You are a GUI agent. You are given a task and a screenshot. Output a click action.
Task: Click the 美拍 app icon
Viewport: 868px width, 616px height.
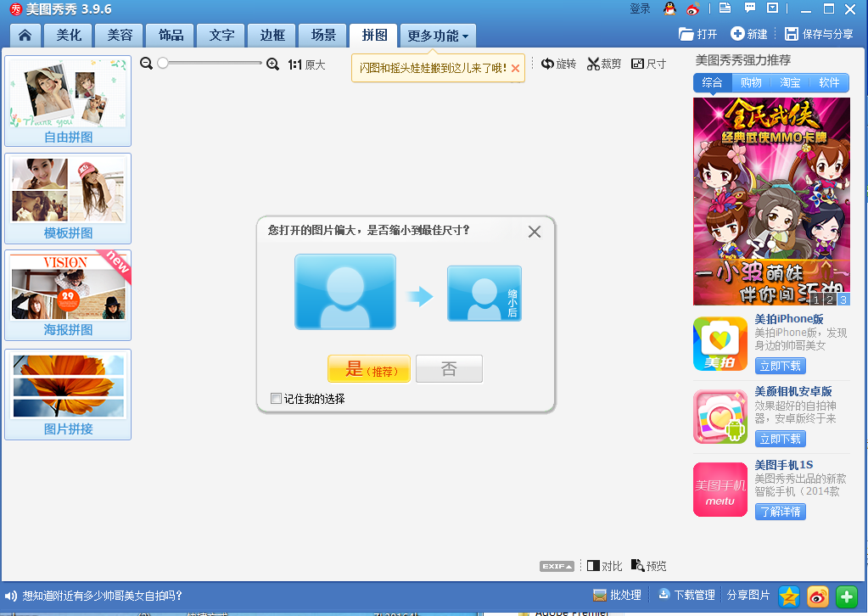(x=720, y=344)
